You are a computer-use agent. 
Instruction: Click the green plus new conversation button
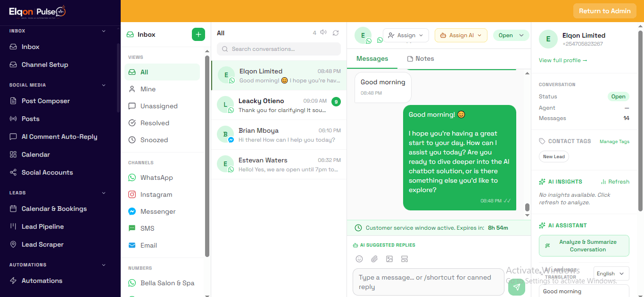pos(198,34)
